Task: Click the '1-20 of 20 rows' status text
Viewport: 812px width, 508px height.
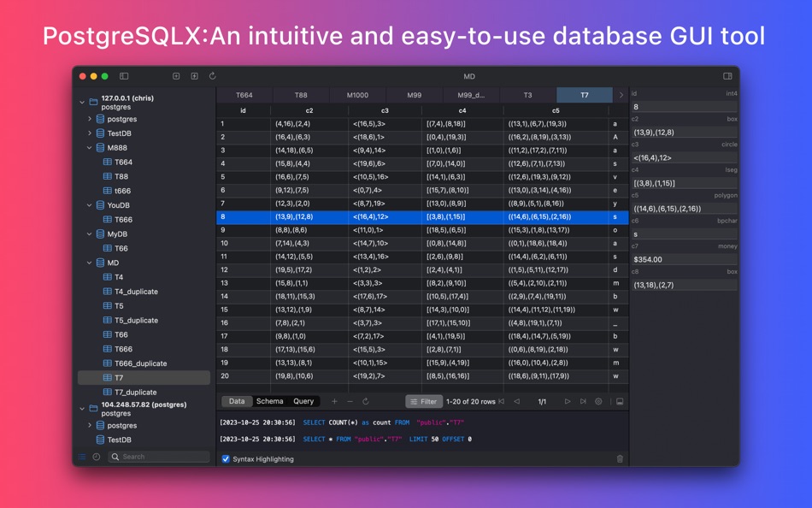Action: pos(471,402)
